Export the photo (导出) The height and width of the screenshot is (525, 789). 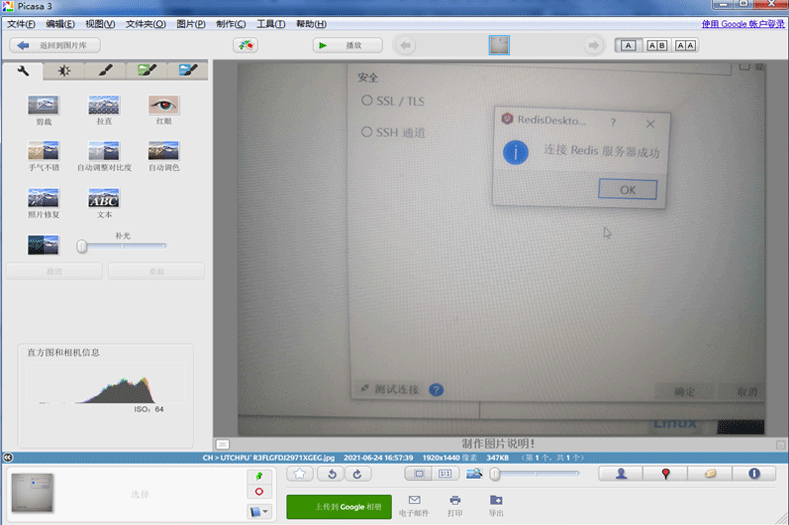coord(496,505)
